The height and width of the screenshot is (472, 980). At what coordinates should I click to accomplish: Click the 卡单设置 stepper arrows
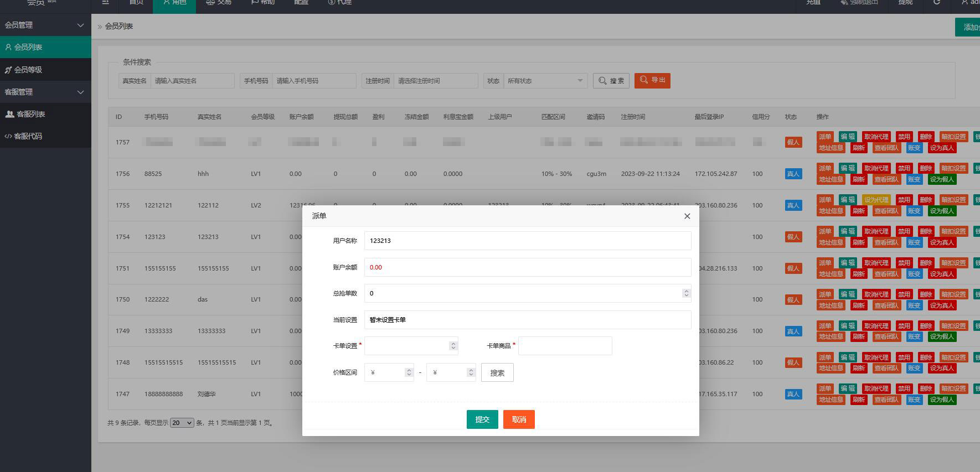coord(453,346)
